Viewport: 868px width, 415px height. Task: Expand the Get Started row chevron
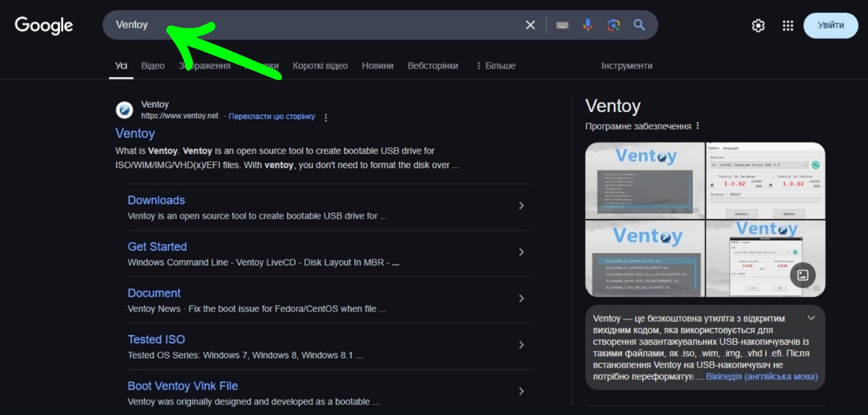(x=521, y=252)
